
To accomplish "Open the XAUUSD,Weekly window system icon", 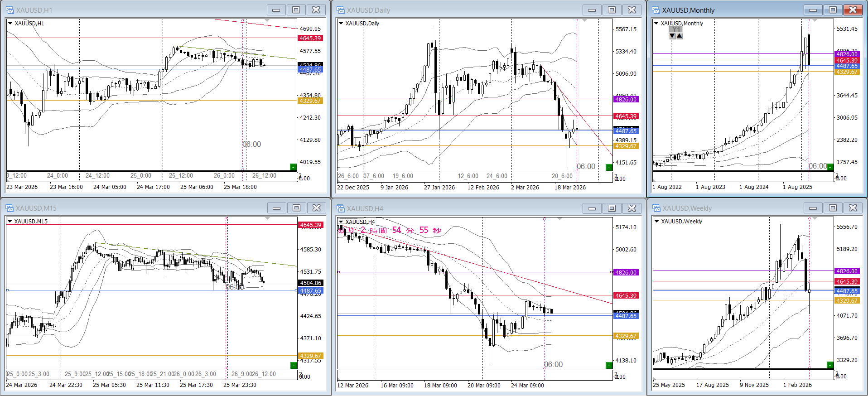I will [x=656, y=208].
